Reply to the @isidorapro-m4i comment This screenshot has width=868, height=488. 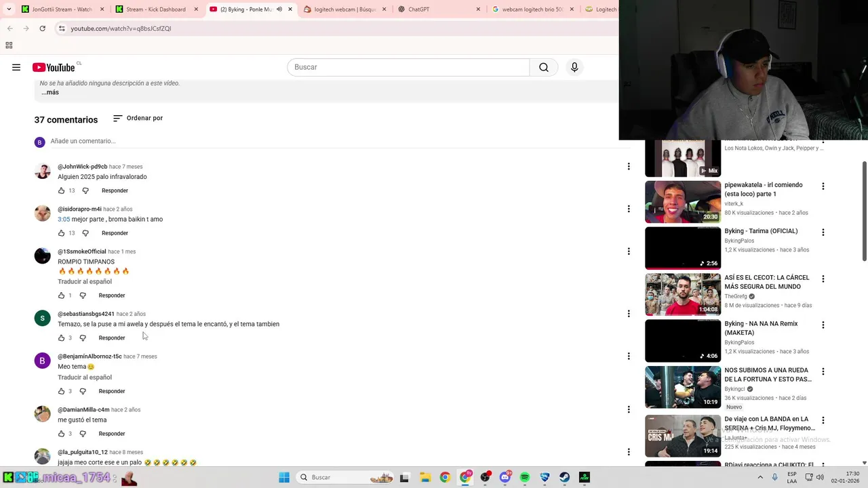115,233
